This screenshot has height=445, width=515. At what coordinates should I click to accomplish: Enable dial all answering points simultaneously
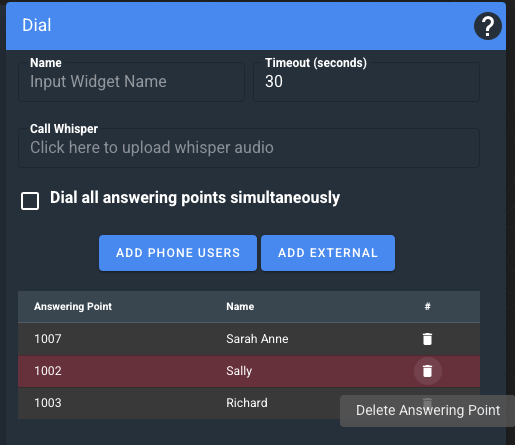30,201
